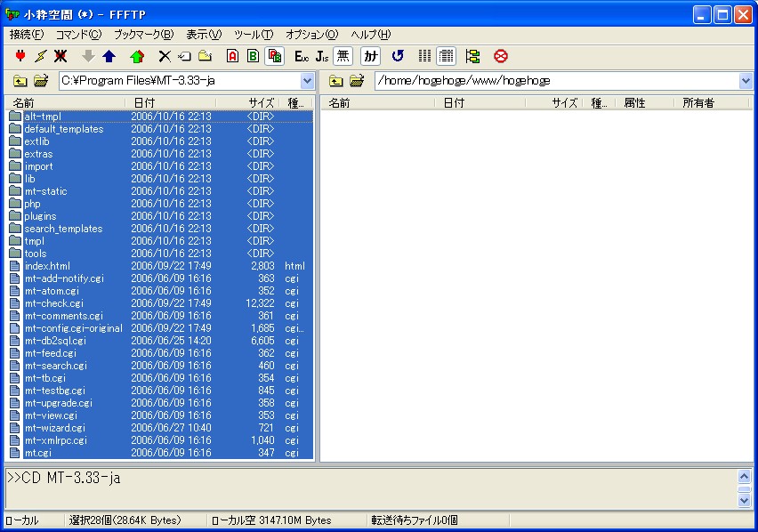The height and width of the screenshot is (532, 758).
Task: Click the Create New Folder toolbar icon
Action: (x=205, y=56)
